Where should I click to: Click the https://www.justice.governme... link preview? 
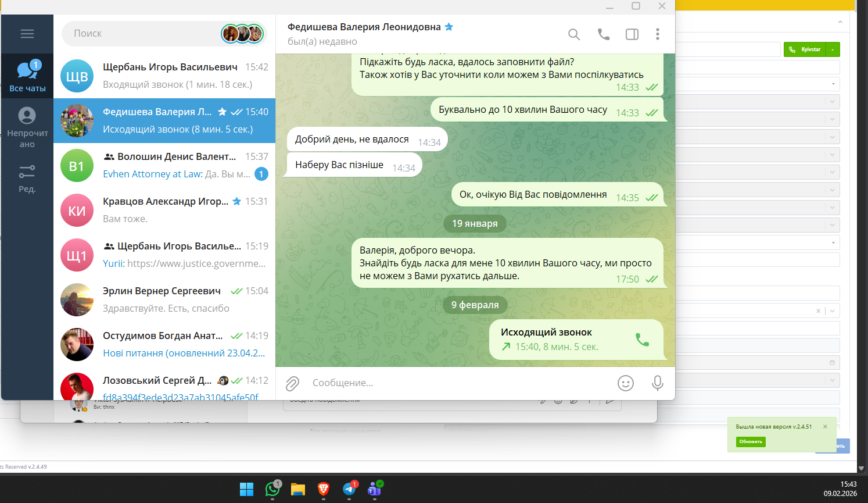coord(196,263)
